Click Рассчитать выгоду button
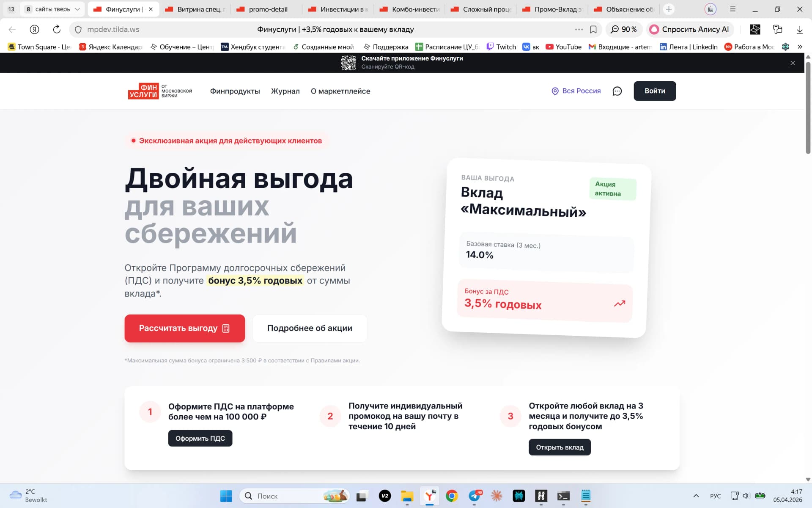 (184, 328)
